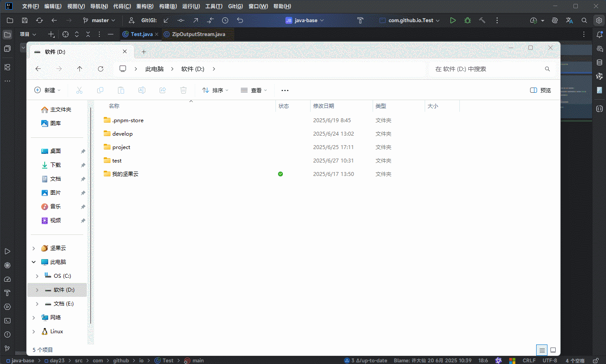Click the Git update project arrow icon

tap(166, 20)
